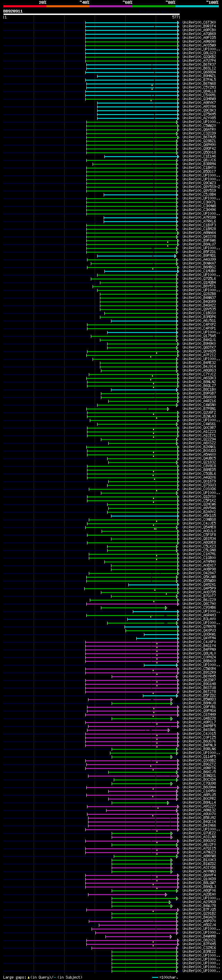The width and height of the screenshot is (222, 980).
Task: Select the UniRef100_C7YJC2 entry
Action: tap(199, 374)
